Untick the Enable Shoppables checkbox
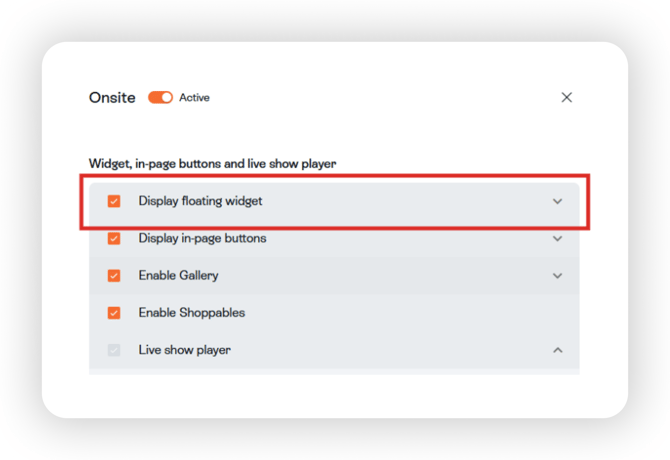 (x=114, y=313)
